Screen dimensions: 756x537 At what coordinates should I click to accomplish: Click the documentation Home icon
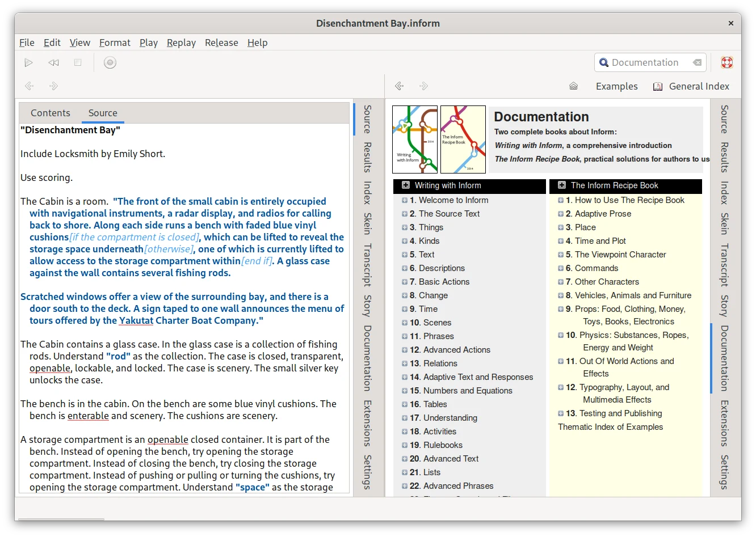(x=573, y=86)
